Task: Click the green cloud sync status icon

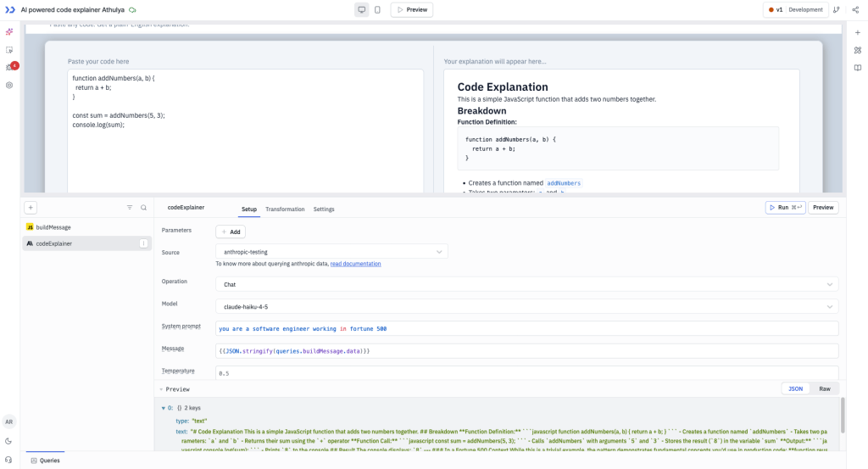Action: [x=132, y=10]
